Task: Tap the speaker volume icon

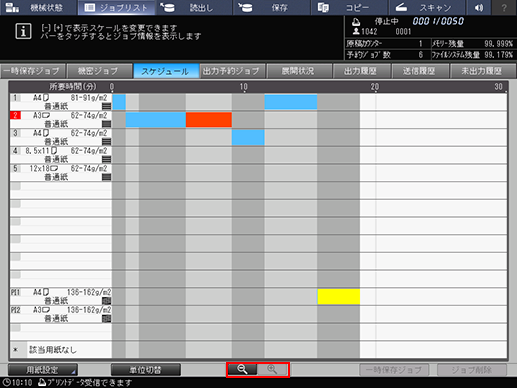Action: tap(479, 7)
